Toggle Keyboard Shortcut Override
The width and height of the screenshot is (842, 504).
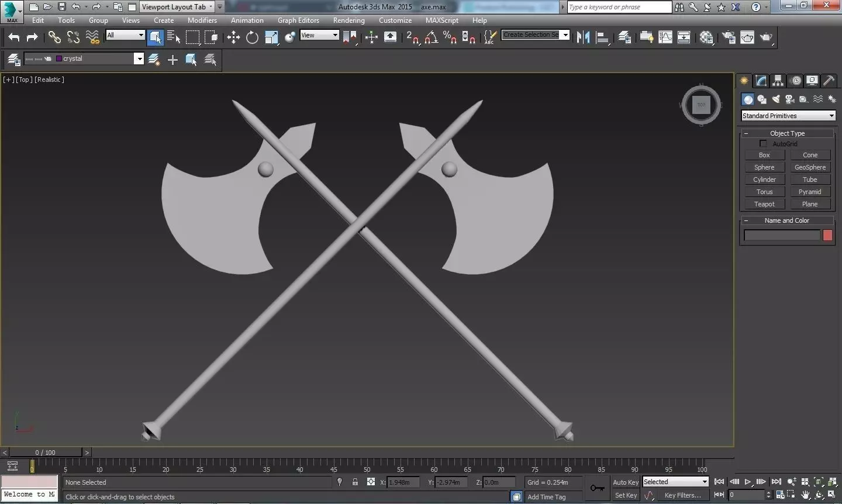[390, 37]
